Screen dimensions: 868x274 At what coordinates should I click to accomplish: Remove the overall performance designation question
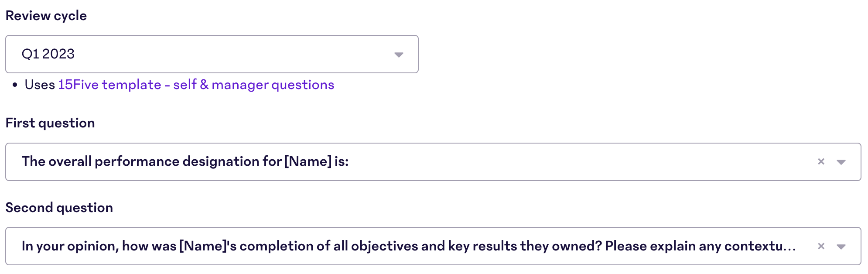[821, 161]
